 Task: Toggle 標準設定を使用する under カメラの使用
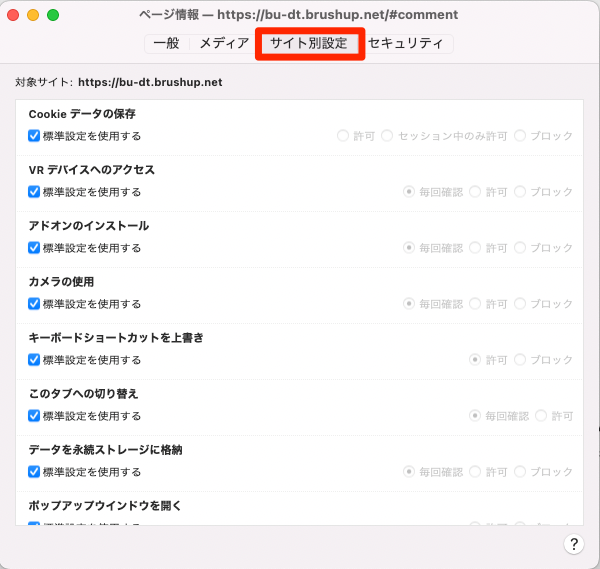(35, 304)
